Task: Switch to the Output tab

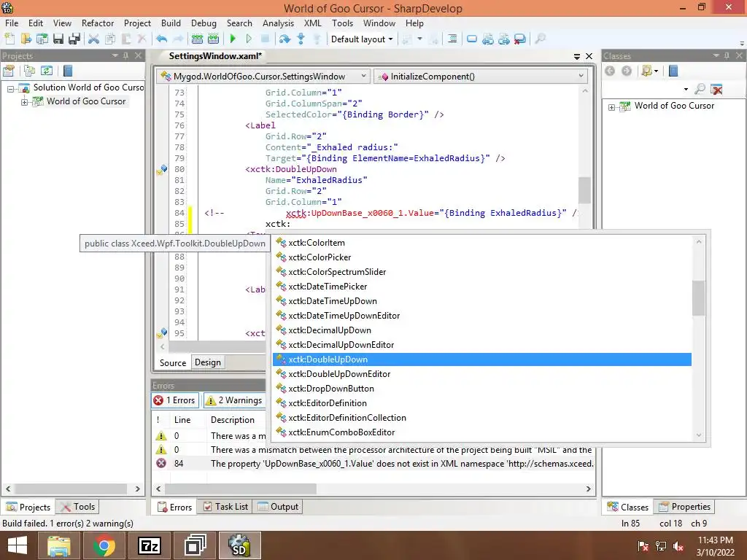Action: [x=278, y=507]
